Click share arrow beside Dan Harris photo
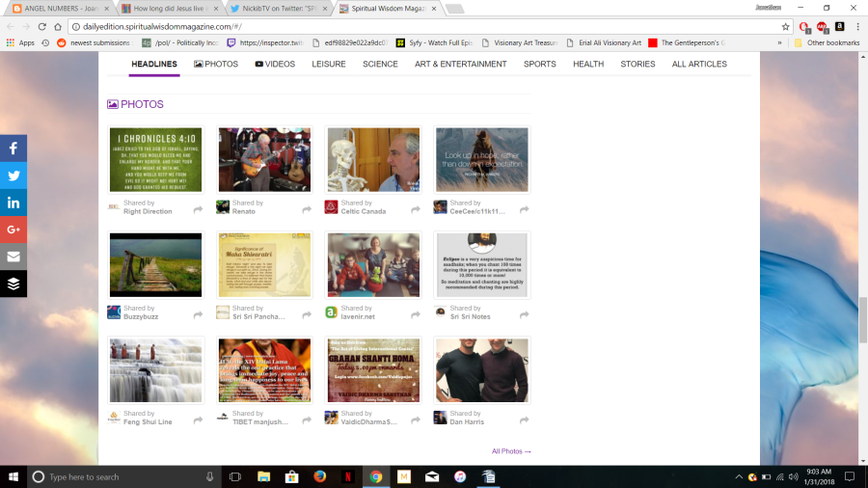The width and height of the screenshot is (868, 488). click(x=525, y=420)
